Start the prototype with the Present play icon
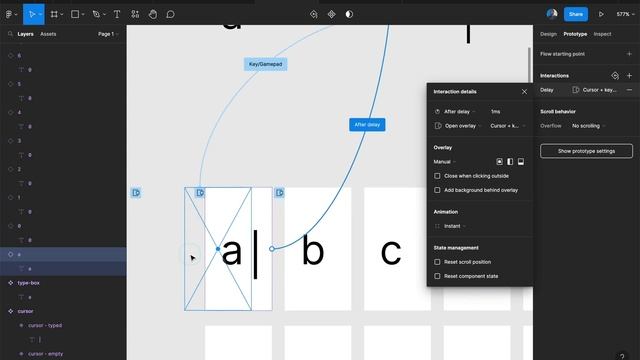This screenshot has width=640, height=360. 601,14
